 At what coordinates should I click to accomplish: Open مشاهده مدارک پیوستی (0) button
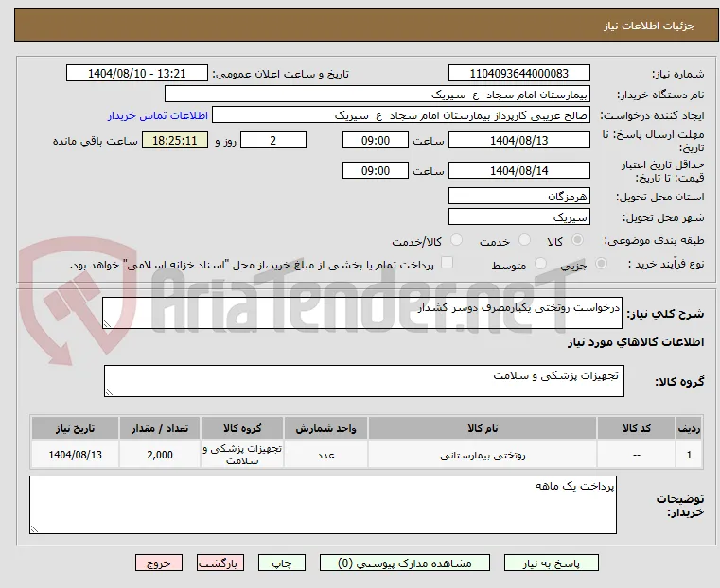405,562
